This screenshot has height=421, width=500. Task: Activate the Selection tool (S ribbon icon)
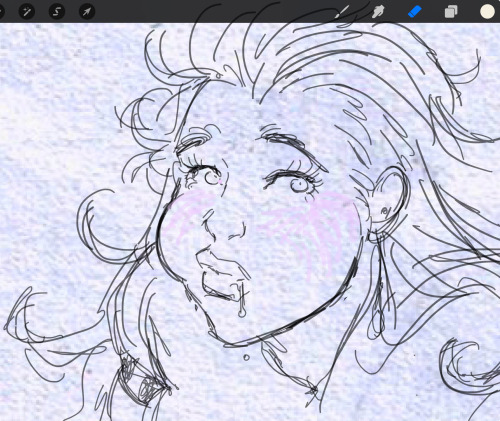click(57, 12)
